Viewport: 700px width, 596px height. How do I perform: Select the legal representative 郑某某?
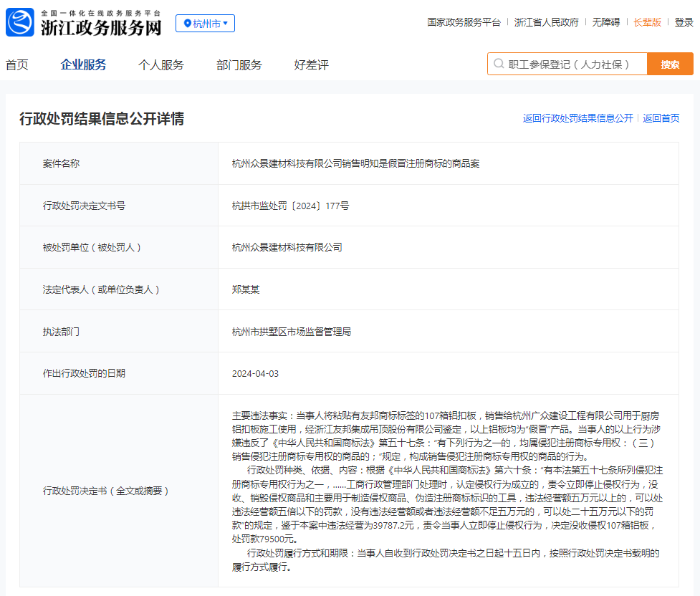tap(246, 289)
